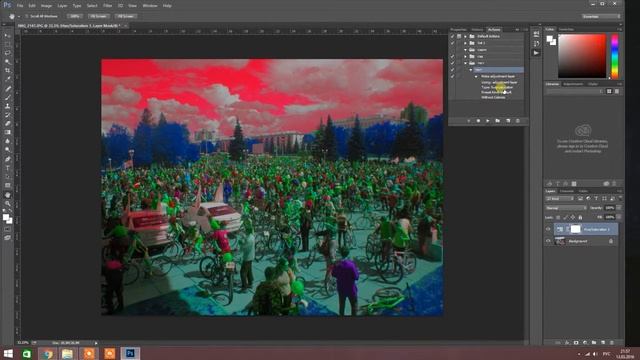Viewport: 640px width, 360px height.
Task: Open the layer Kind filter dropdown
Action: point(560,199)
